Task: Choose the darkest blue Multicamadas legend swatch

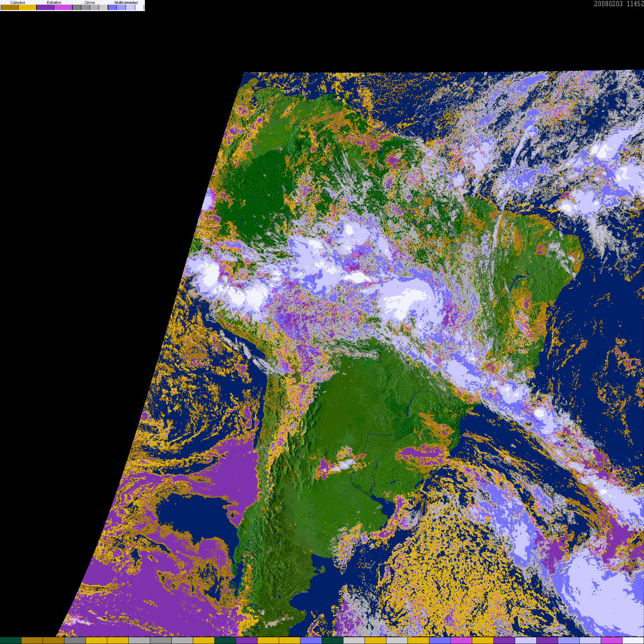Action: (x=113, y=7)
